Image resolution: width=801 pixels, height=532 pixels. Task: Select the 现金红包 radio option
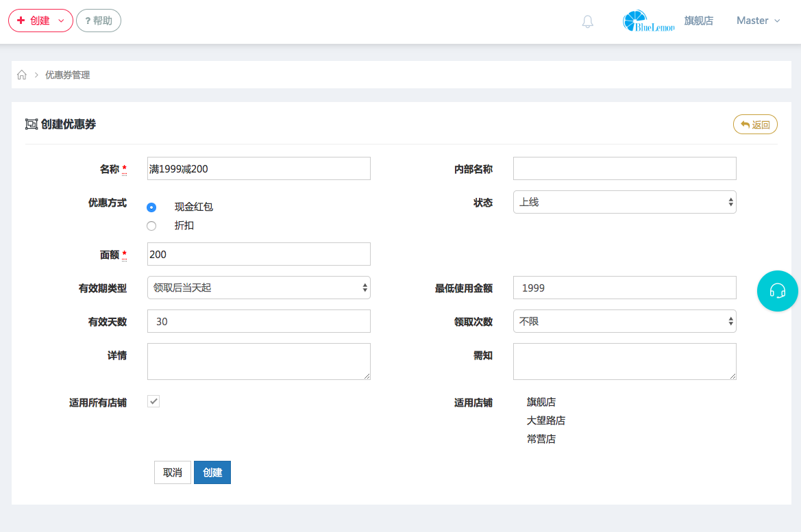[x=151, y=207]
